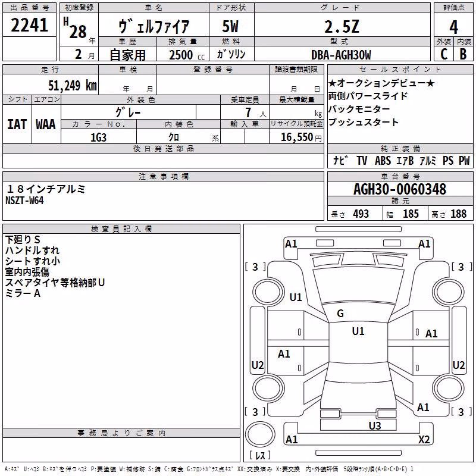
Task: Click the mileage "51,249 km"
Action: pyautogui.click(x=73, y=86)
